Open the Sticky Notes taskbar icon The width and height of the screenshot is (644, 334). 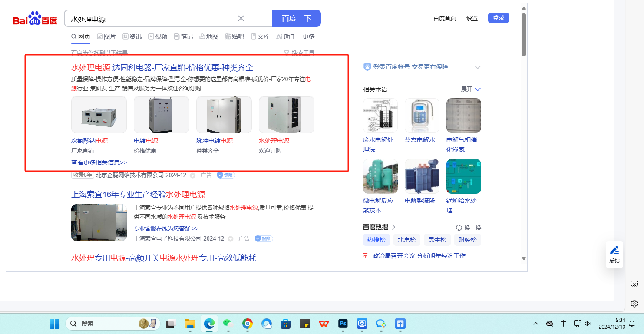pos(305,324)
